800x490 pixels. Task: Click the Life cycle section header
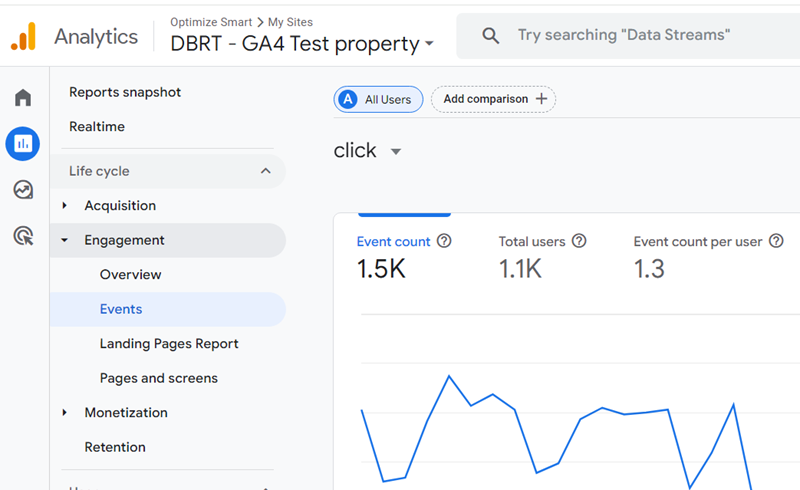(168, 172)
